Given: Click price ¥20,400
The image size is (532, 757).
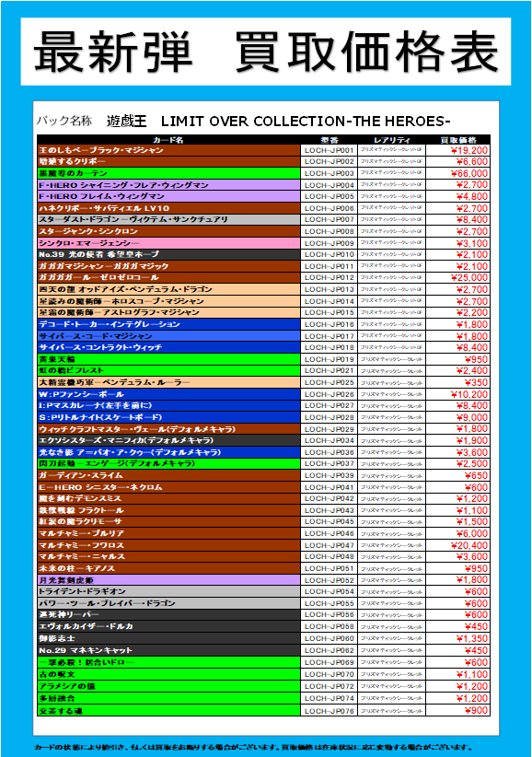Looking at the screenshot, I should (x=468, y=545).
